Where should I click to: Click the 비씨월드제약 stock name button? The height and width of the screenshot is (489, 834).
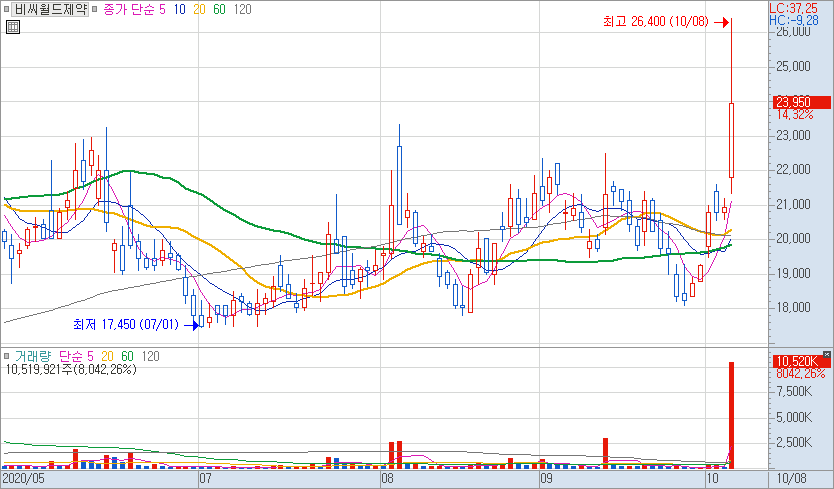pyautogui.click(x=50, y=9)
